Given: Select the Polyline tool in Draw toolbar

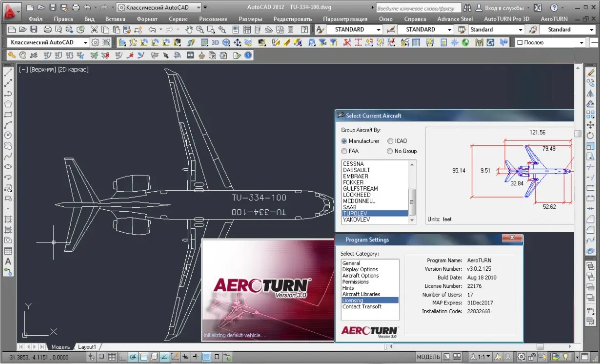Looking at the screenshot, I should 8,94.
